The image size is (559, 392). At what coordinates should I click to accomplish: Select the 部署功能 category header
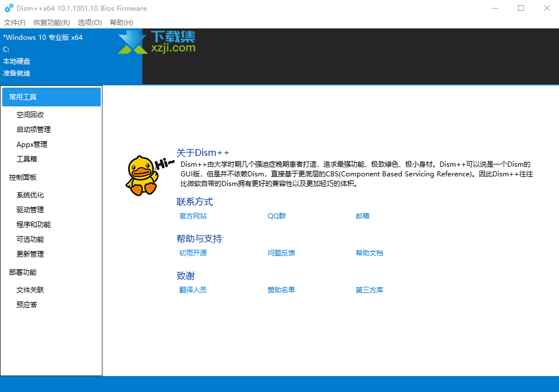(x=23, y=273)
